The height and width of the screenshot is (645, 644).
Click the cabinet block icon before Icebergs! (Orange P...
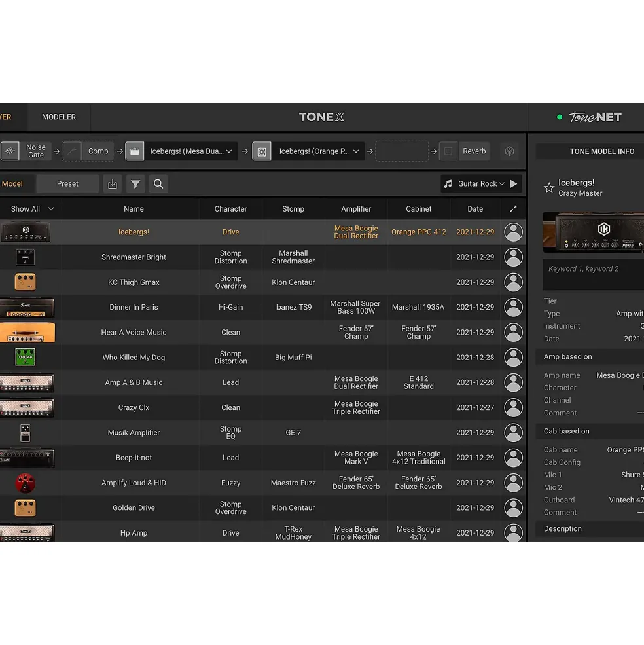pyautogui.click(x=262, y=151)
